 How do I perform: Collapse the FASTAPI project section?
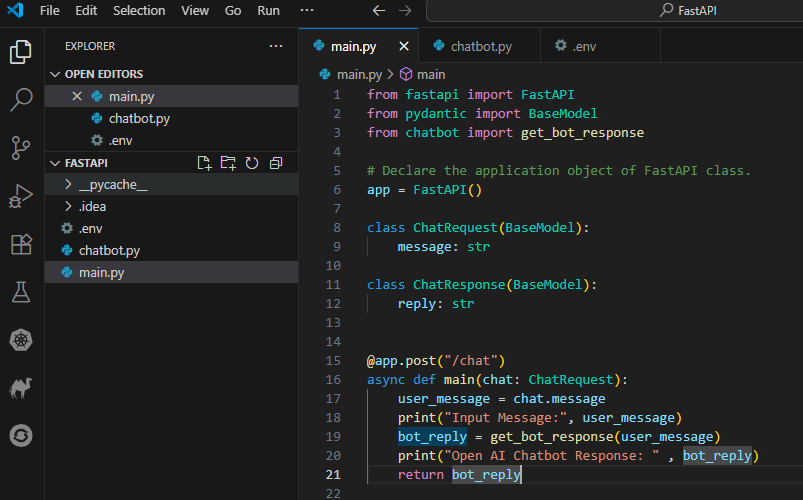coord(55,163)
